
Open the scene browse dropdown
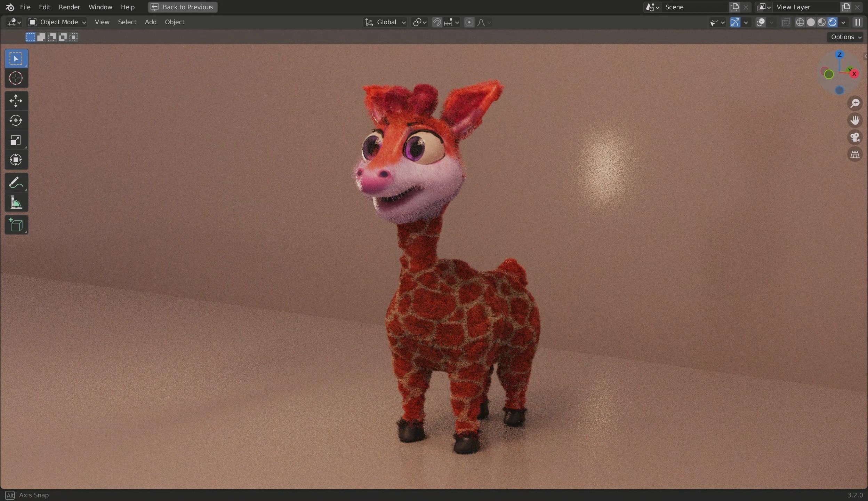(652, 7)
